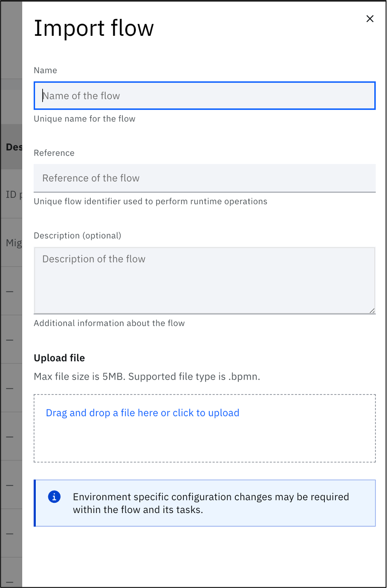Click the X icon at the top right
This screenshot has width=387, height=588.
click(x=370, y=19)
